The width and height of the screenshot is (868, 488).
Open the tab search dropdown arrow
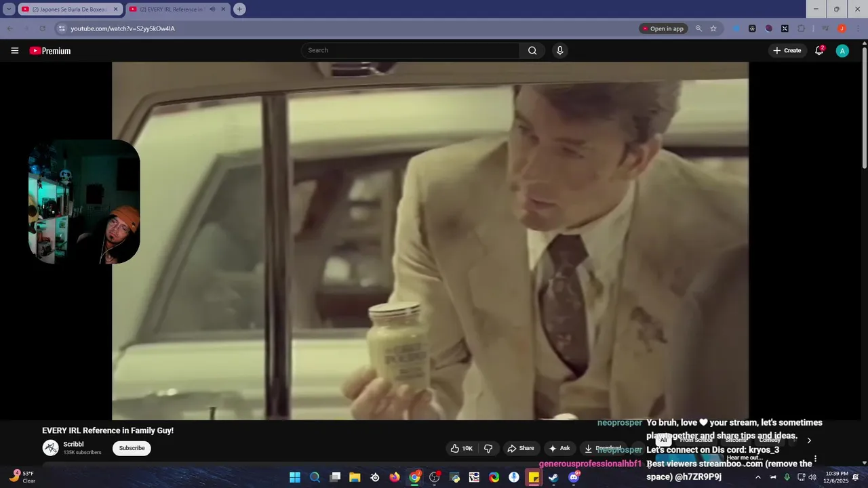[x=9, y=9]
